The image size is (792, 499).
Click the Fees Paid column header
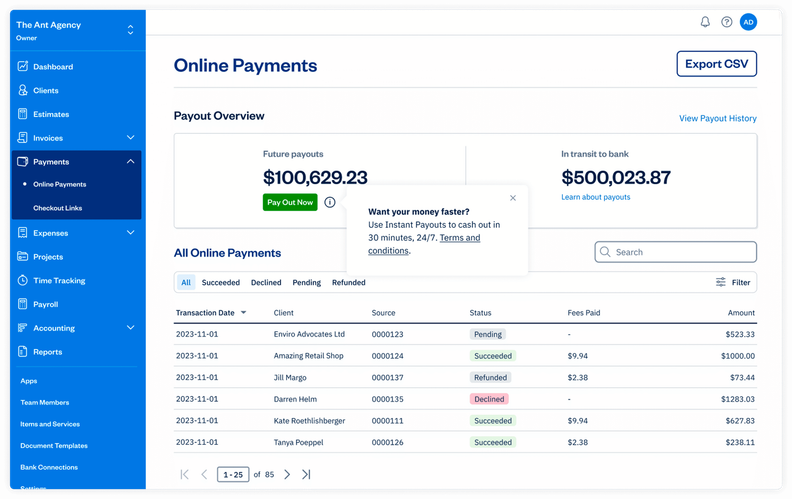coord(584,313)
